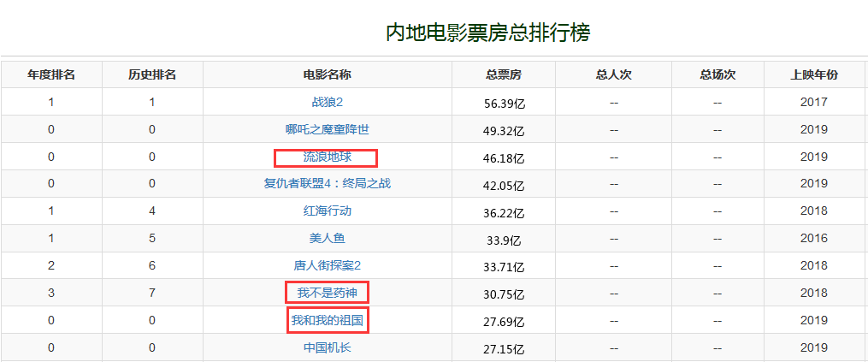Select release year 2016 for 美人鱼
The height and width of the screenshot is (362, 868).
pos(814,239)
